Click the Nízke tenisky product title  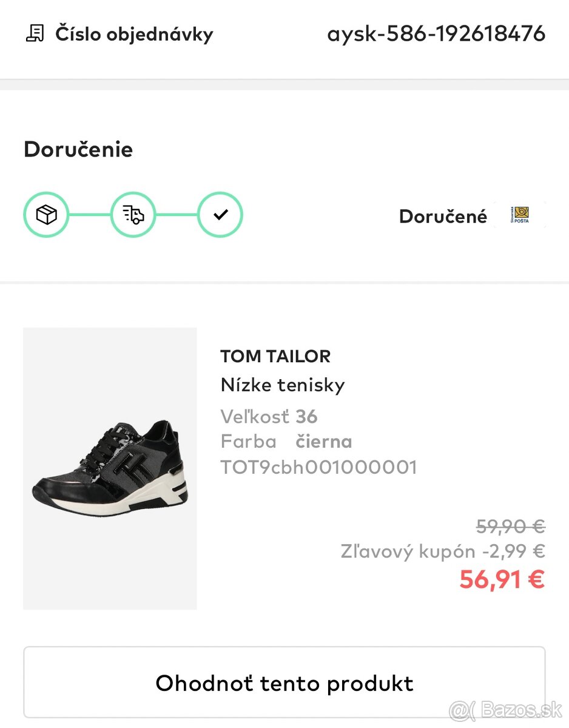pyautogui.click(x=283, y=385)
